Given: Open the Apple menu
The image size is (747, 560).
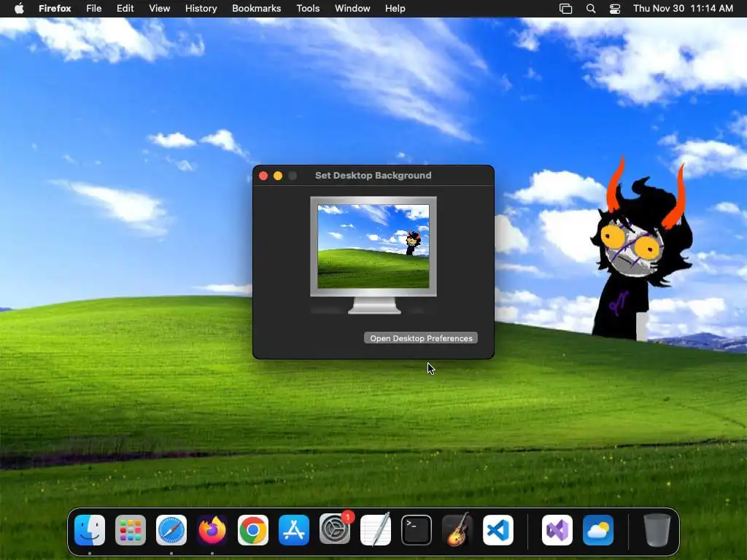Looking at the screenshot, I should [19, 9].
